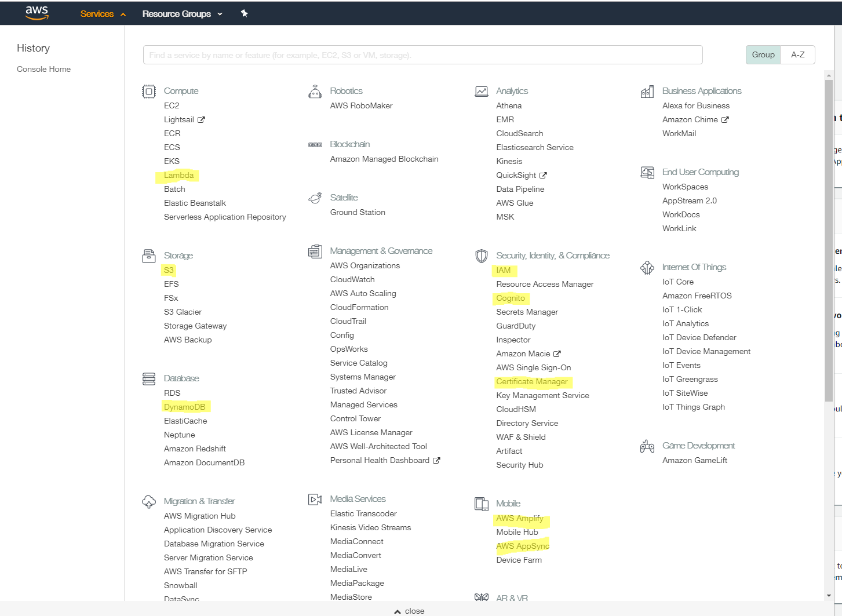Open AWS Migration Hub
Viewport: 842px width, 616px height.
click(x=199, y=516)
